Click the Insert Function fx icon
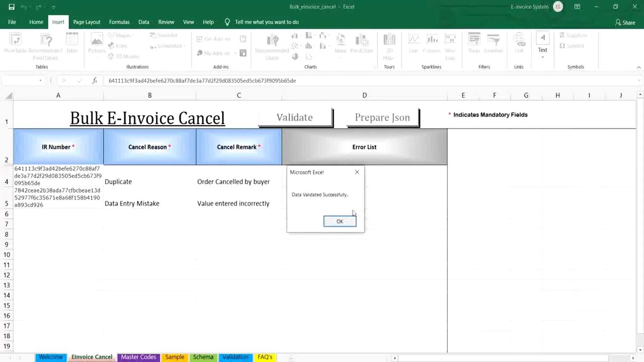644x362 pixels. (x=95, y=80)
